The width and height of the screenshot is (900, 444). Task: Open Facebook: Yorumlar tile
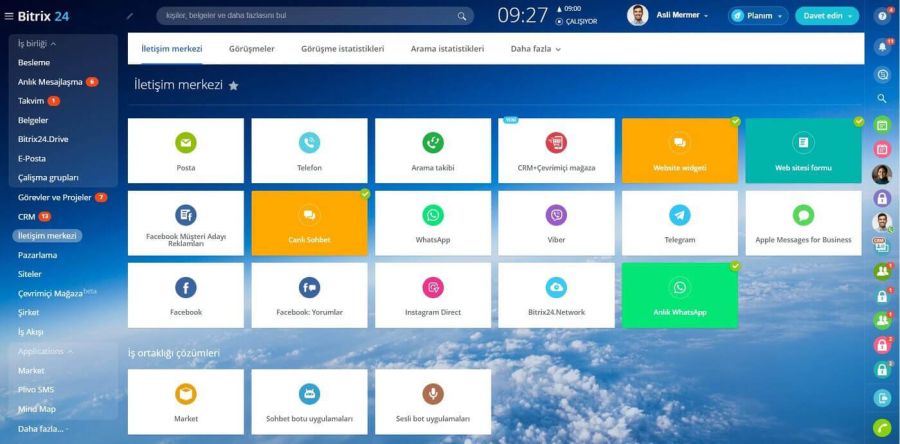309,295
